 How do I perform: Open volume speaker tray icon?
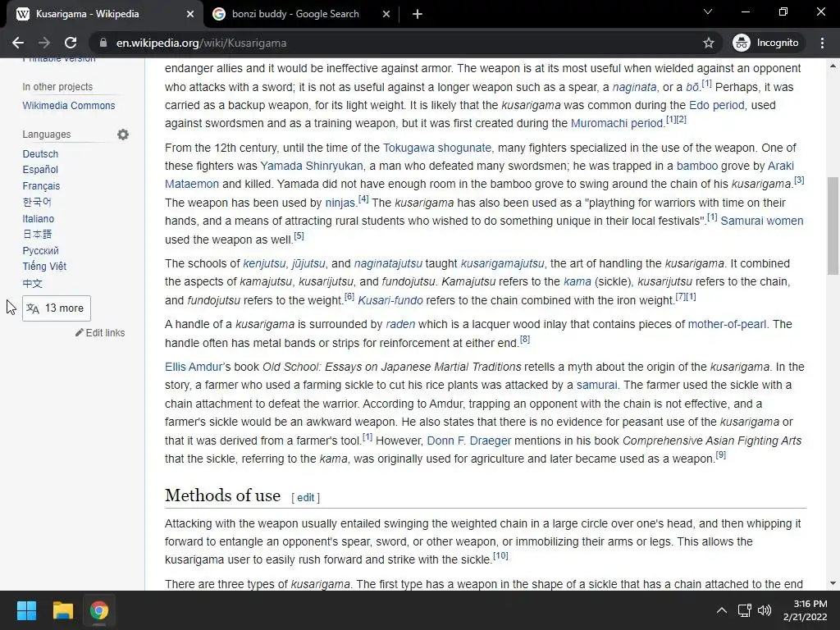765,610
